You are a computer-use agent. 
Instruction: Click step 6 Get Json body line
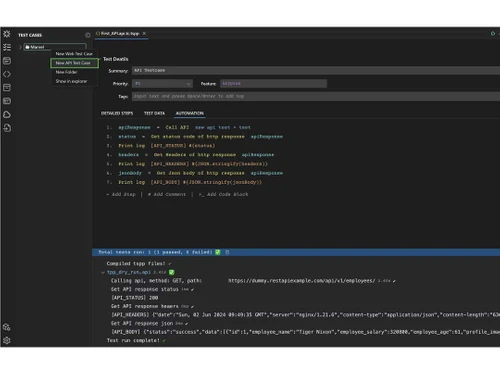[195, 173]
